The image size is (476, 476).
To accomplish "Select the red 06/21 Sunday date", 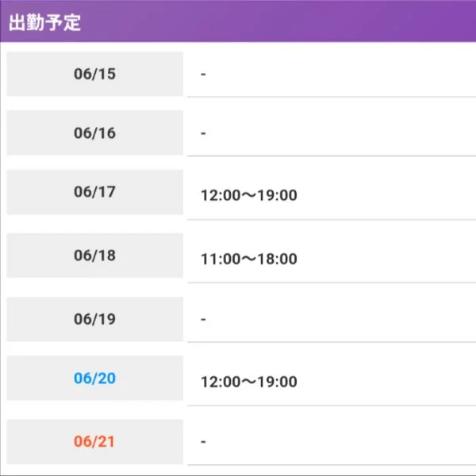I will point(94,441).
